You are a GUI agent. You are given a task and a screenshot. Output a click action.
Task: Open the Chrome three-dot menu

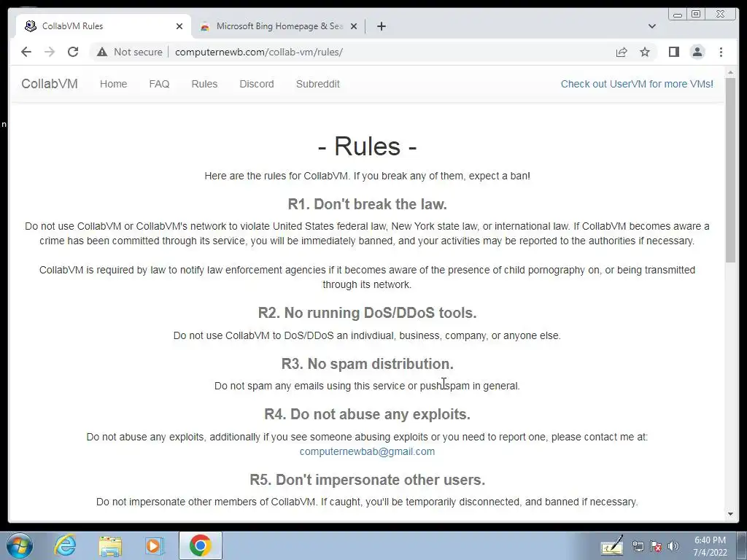click(721, 52)
